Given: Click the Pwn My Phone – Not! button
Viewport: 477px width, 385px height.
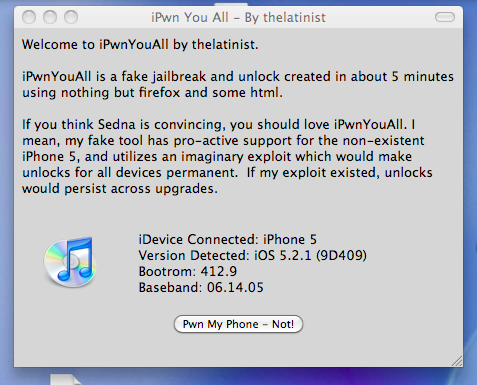Looking at the screenshot, I should 238,324.
